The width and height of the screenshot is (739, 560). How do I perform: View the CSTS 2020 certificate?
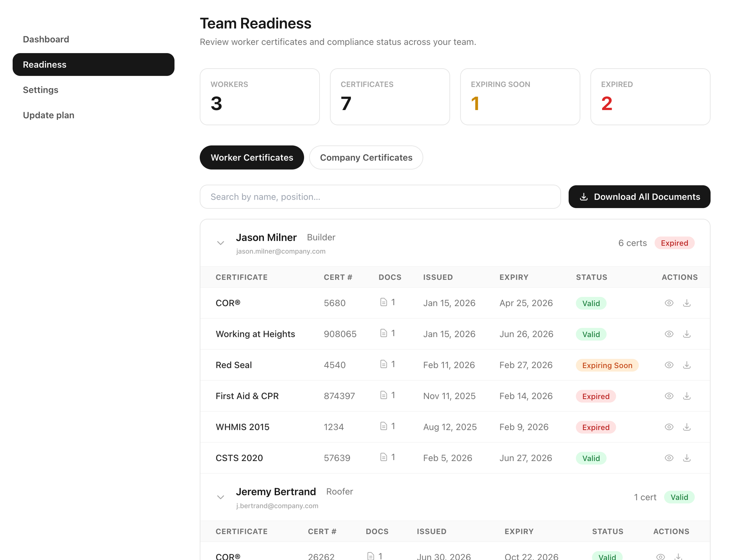tap(669, 458)
